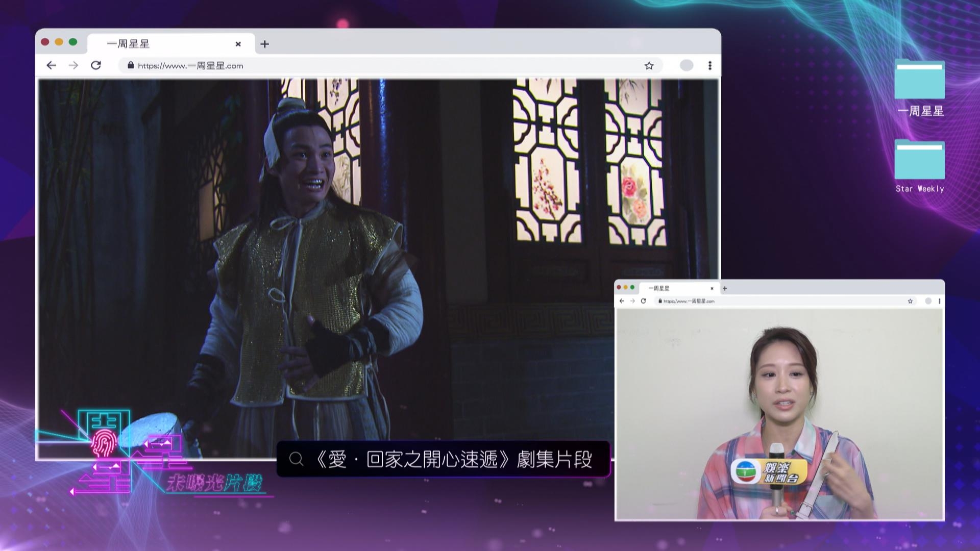Image resolution: width=980 pixels, height=551 pixels.
Task: Open the 一周星星 desktop folder
Action: (x=920, y=89)
